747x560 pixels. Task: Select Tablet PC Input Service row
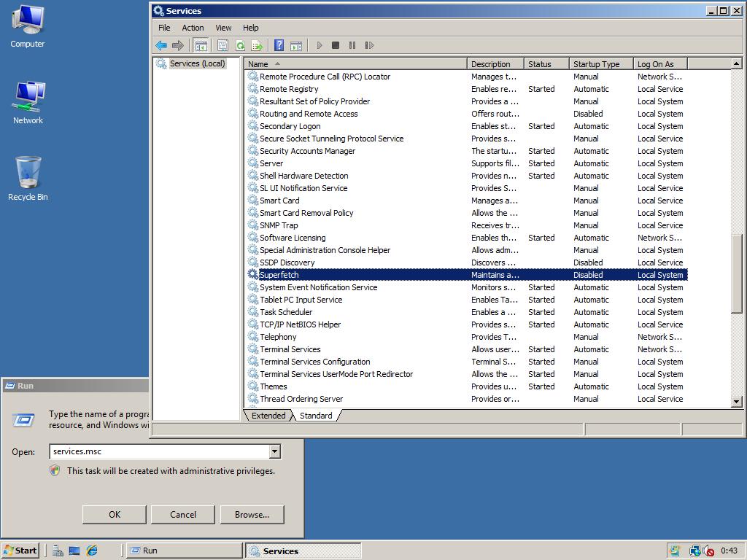[x=467, y=300]
